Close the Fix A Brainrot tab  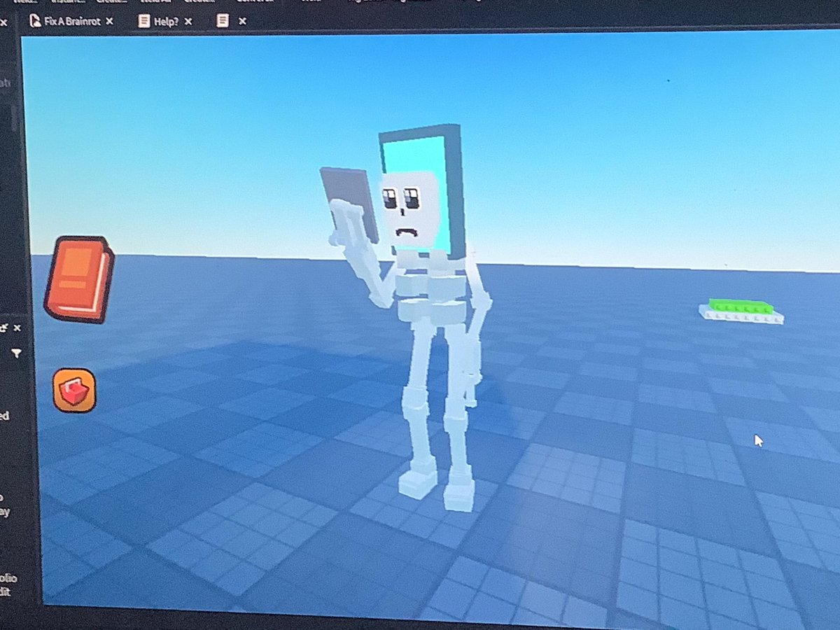(x=109, y=22)
